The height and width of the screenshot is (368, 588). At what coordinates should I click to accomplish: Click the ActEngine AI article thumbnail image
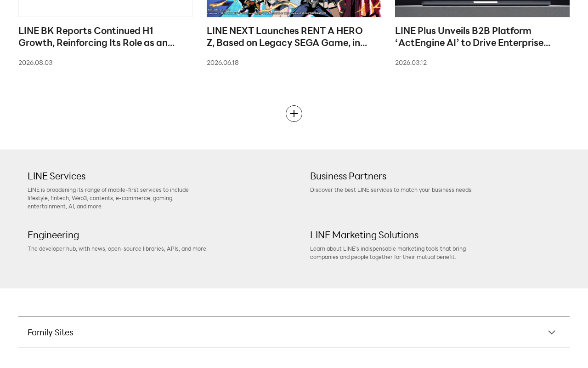pyautogui.click(x=482, y=8)
